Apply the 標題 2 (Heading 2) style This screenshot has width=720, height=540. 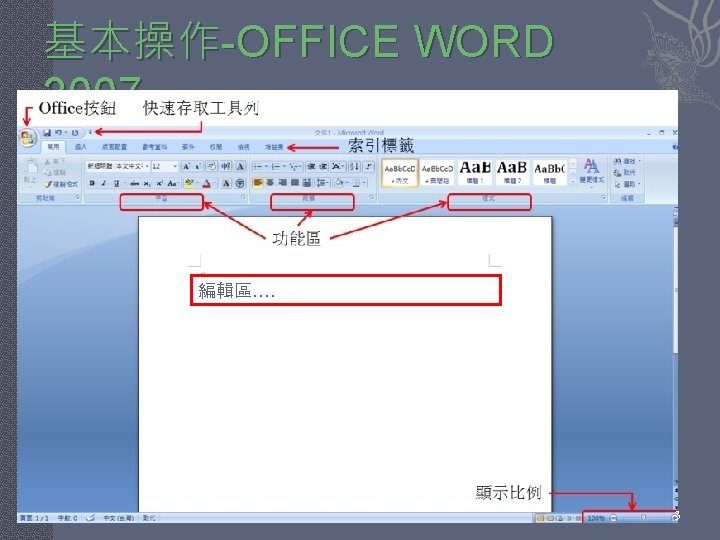[x=512, y=173]
